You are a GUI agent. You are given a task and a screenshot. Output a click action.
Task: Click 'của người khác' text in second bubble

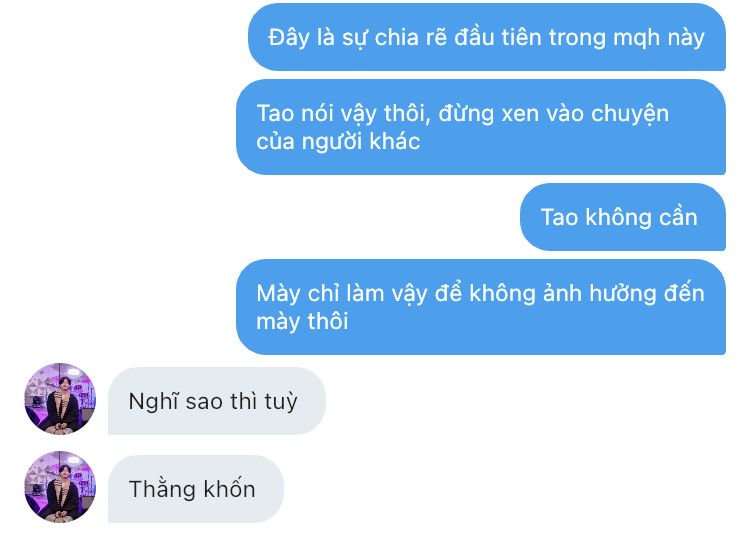click(x=338, y=142)
